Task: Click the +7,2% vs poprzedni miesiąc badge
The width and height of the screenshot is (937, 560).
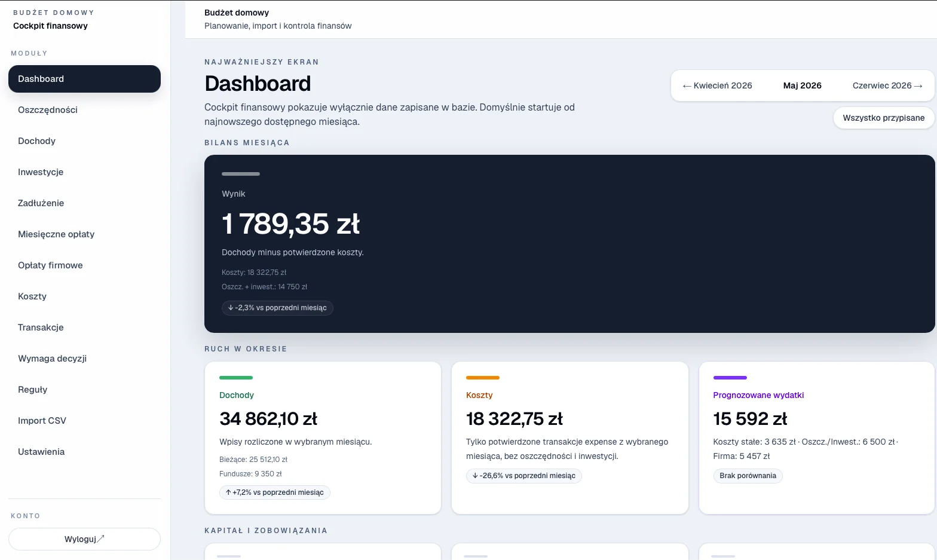Action: pyautogui.click(x=275, y=492)
